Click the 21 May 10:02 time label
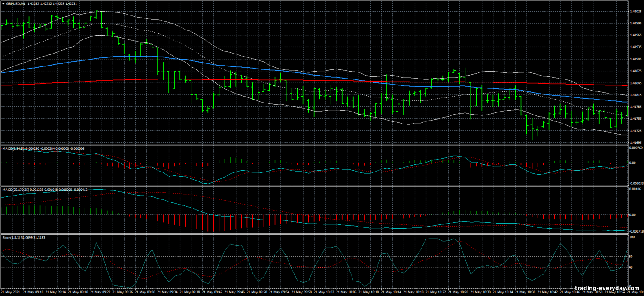The width and height of the screenshot is (644, 296). tap(323, 292)
